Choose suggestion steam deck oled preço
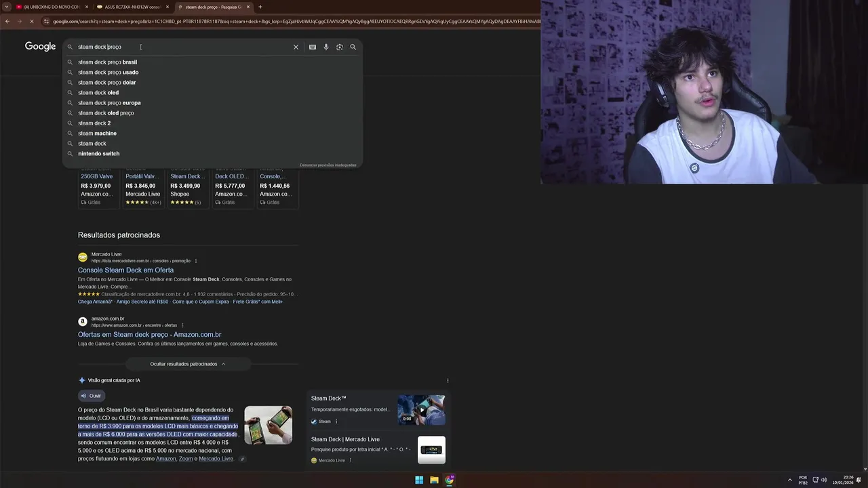The width and height of the screenshot is (868, 488). tap(106, 113)
